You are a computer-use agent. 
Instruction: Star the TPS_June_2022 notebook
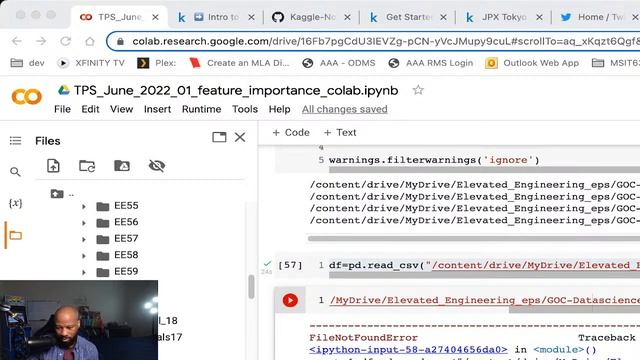click(418, 90)
